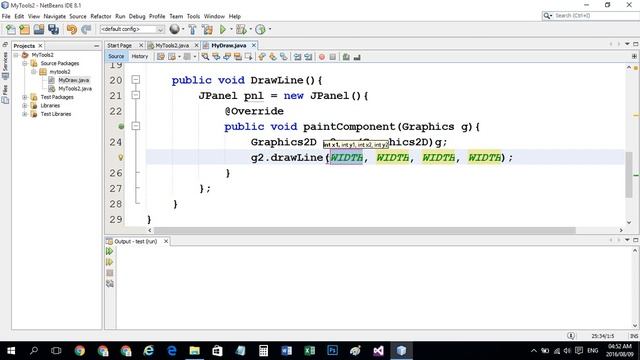Expand the Test Packages tree node
Viewport: 640px width, 360px height.
click(x=24, y=97)
